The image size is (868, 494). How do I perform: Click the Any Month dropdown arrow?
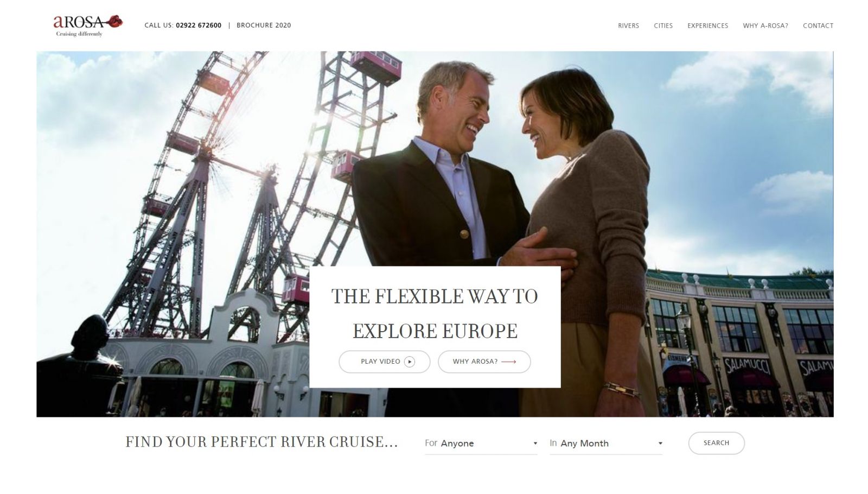click(660, 444)
